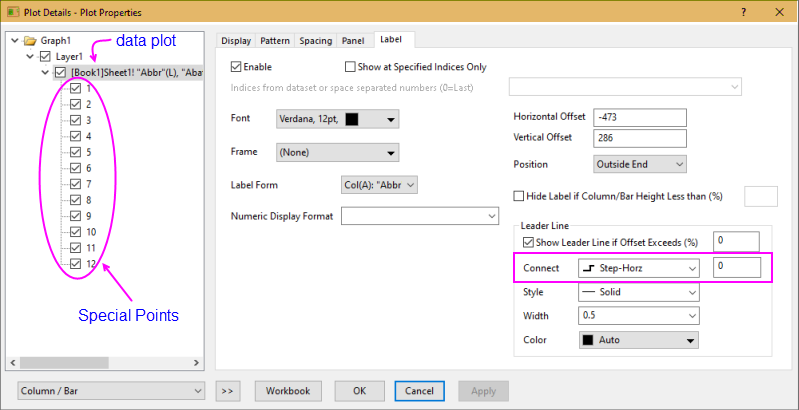The width and height of the screenshot is (799, 410).
Task: Click the Graph1 folder icon
Action: (29, 41)
